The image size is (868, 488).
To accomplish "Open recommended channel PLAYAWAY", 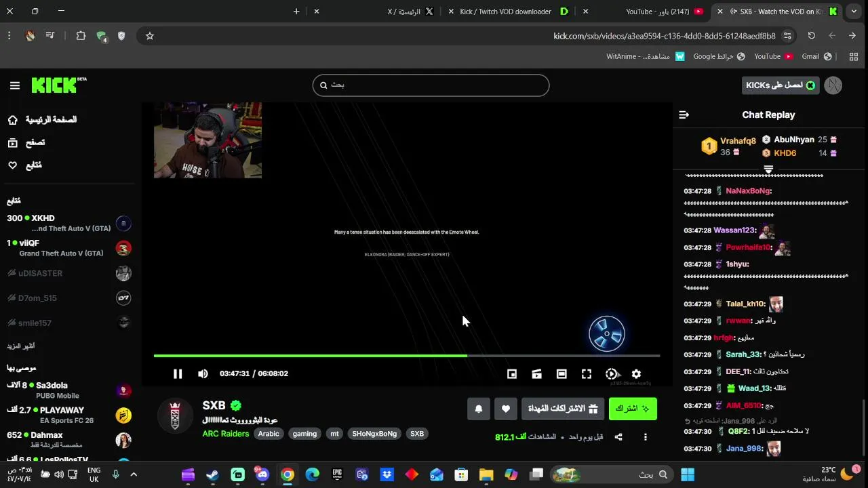I will [68, 415].
